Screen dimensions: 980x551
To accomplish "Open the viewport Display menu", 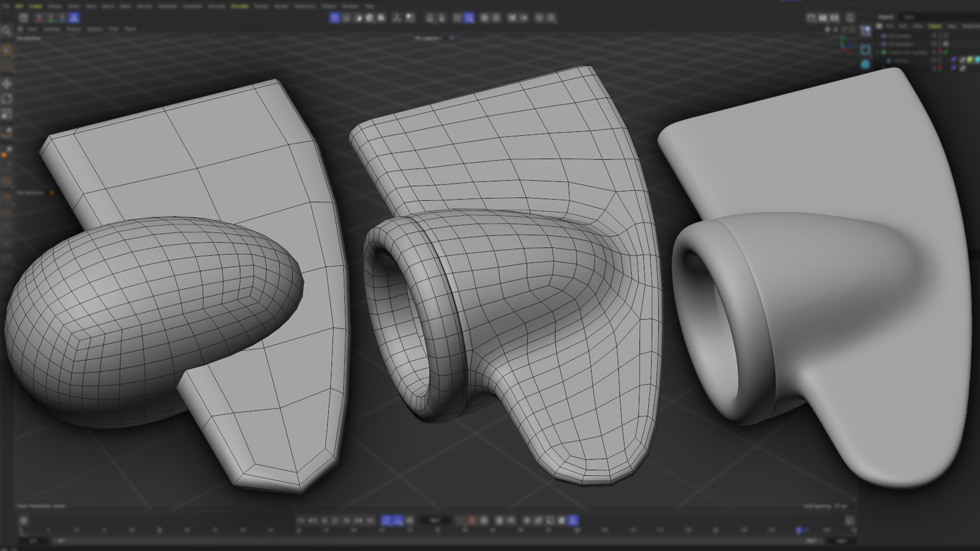I will (x=73, y=30).
